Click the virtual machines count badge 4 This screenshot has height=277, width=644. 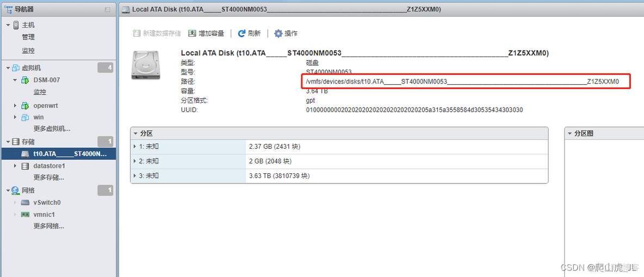pos(105,68)
